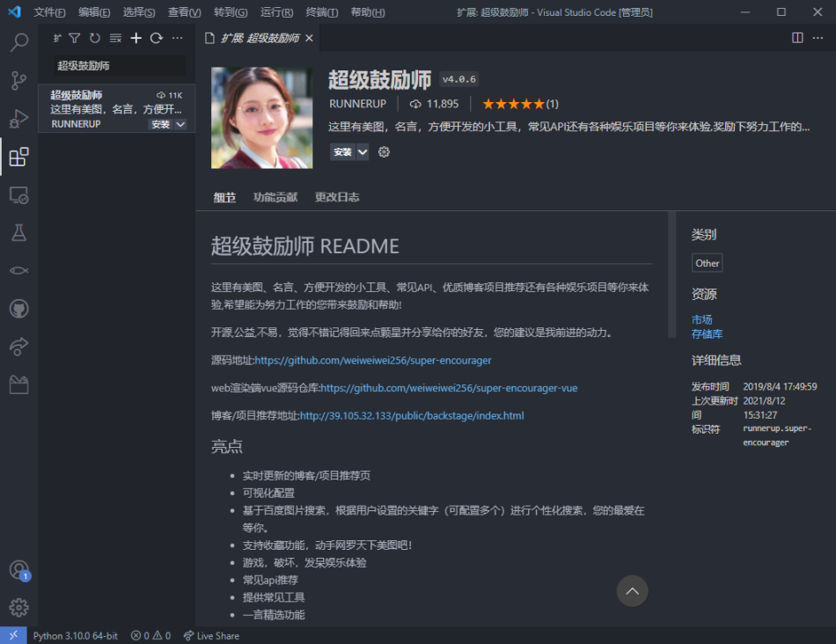Open the 终端(T) menu
This screenshot has width=836, height=644.
pyautogui.click(x=322, y=12)
